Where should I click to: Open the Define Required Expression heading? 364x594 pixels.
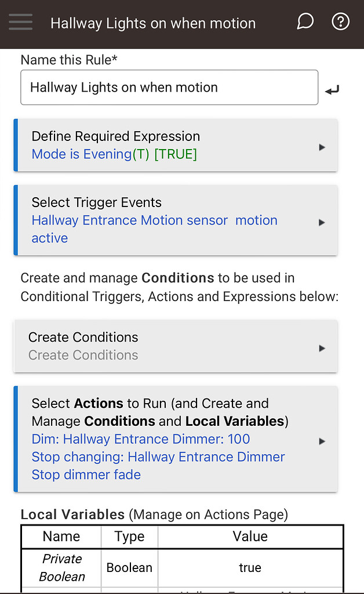click(x=115, y=136)
